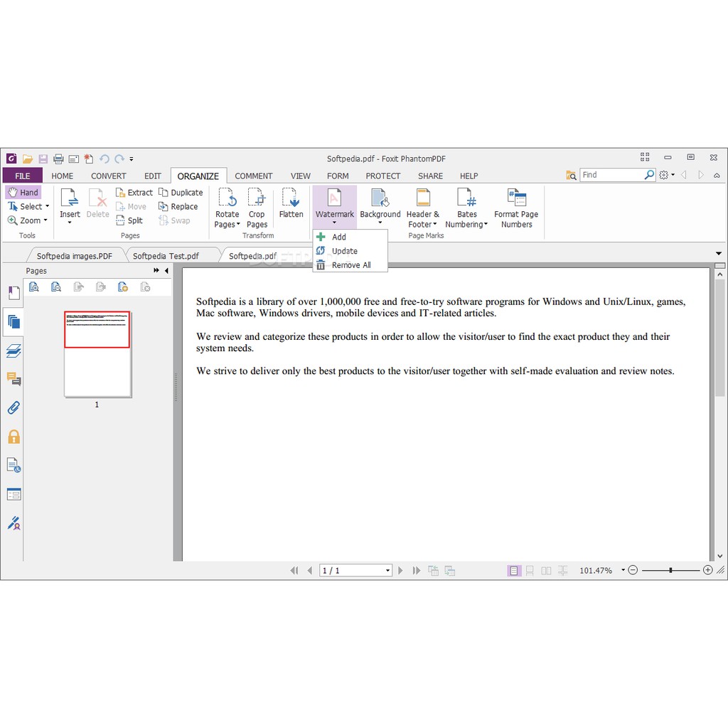Choose Update from Watermark menu

point(350,251)
